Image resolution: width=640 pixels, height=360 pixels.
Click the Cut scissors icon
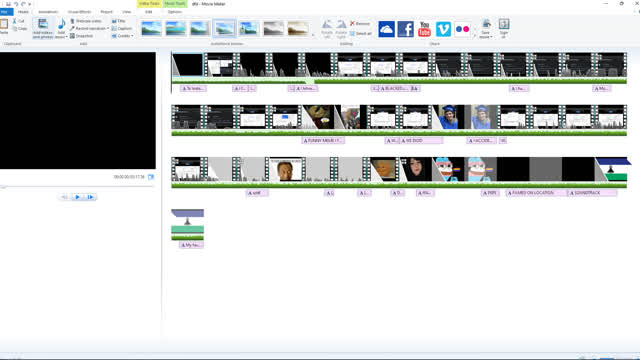click(x=15, y=21)
